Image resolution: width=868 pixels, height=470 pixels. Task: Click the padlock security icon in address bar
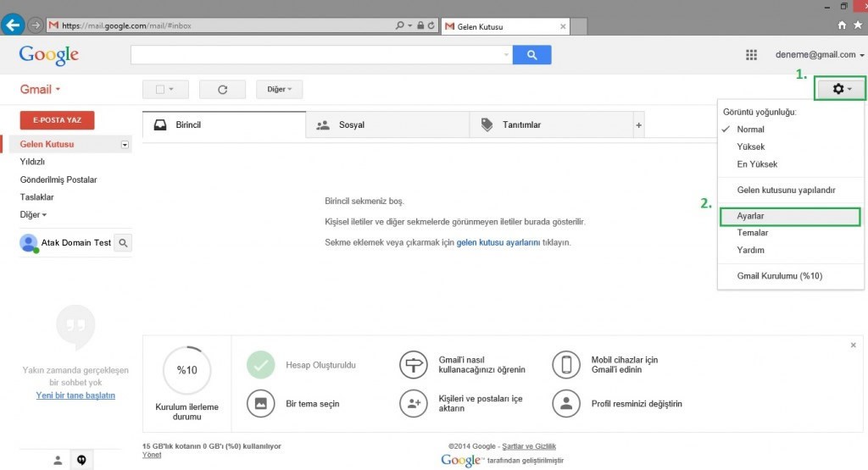420,25
